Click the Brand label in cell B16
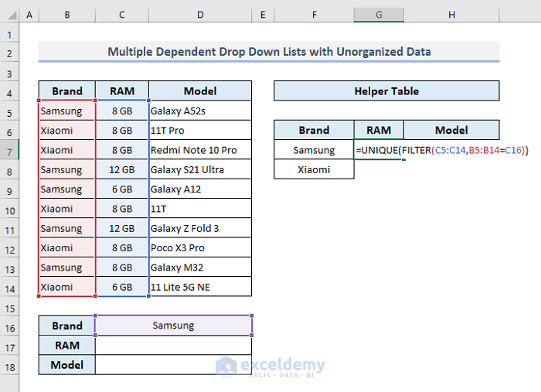Viewport: 541px width, 392px height. [67, 326]
